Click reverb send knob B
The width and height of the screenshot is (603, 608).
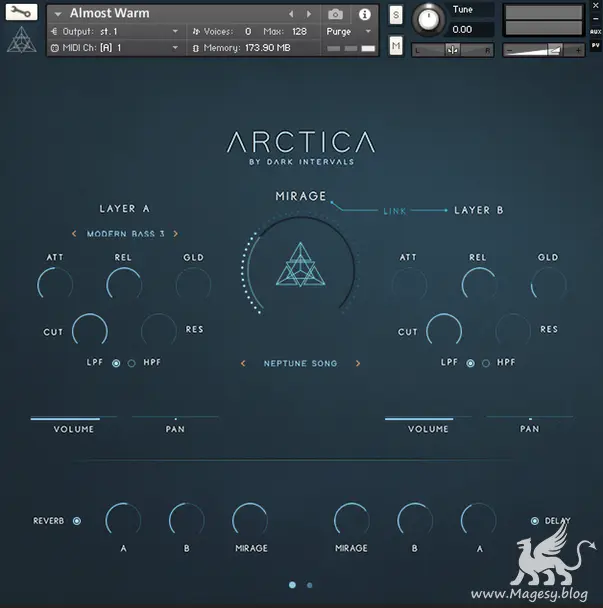click(x=187, y=520)
